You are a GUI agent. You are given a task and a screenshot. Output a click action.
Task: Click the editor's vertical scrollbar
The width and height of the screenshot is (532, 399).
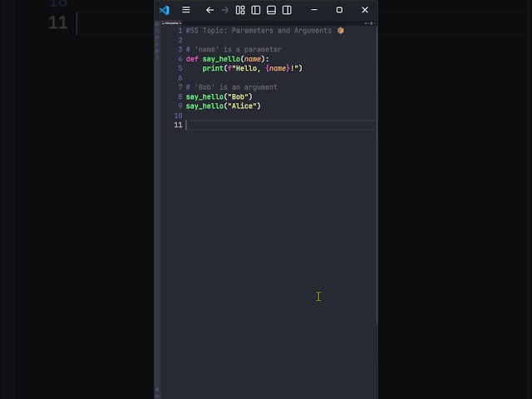pos(377,175)
